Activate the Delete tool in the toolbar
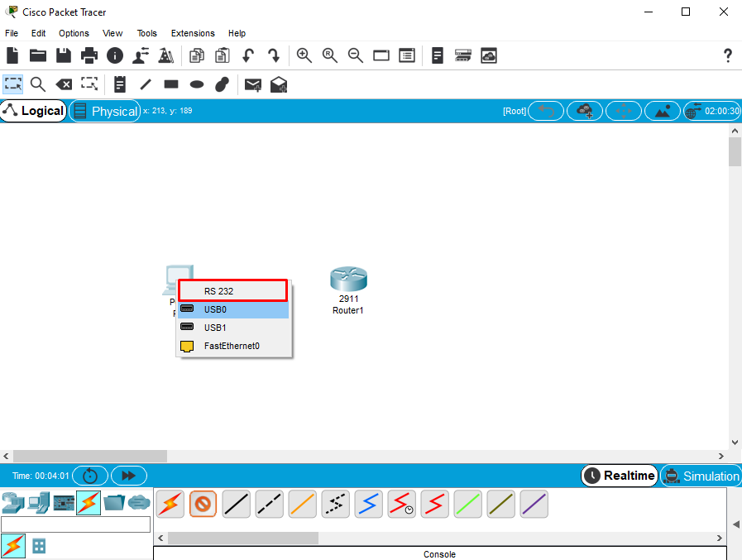This screenshot has height=560, width=742. click(x=64, y=84)
